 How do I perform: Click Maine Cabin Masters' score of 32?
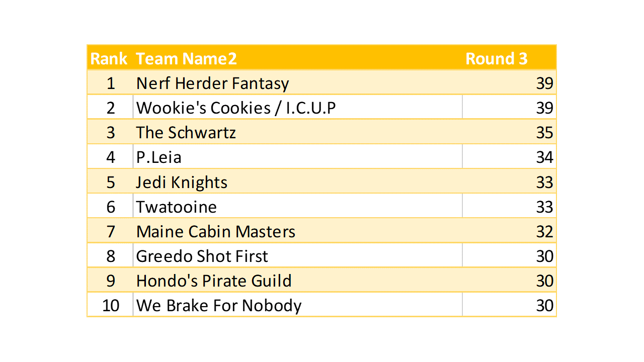pos(544,231)
